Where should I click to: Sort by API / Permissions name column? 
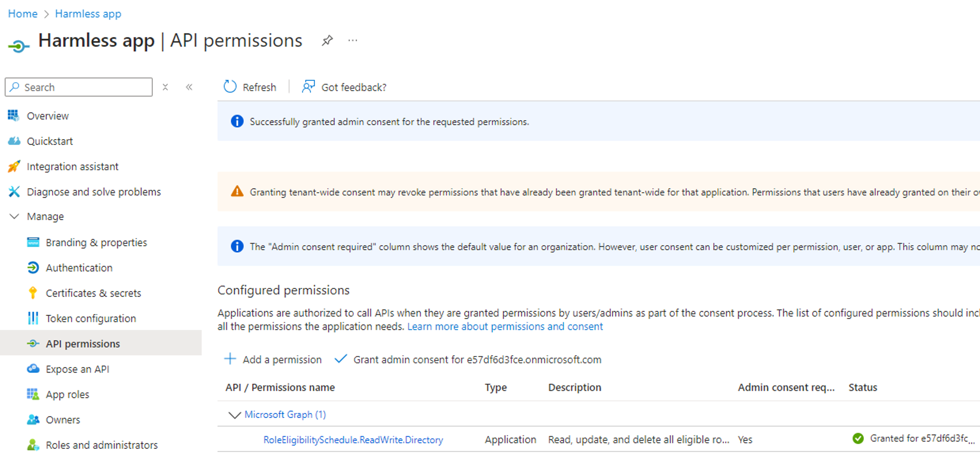(x=280, y=387)
